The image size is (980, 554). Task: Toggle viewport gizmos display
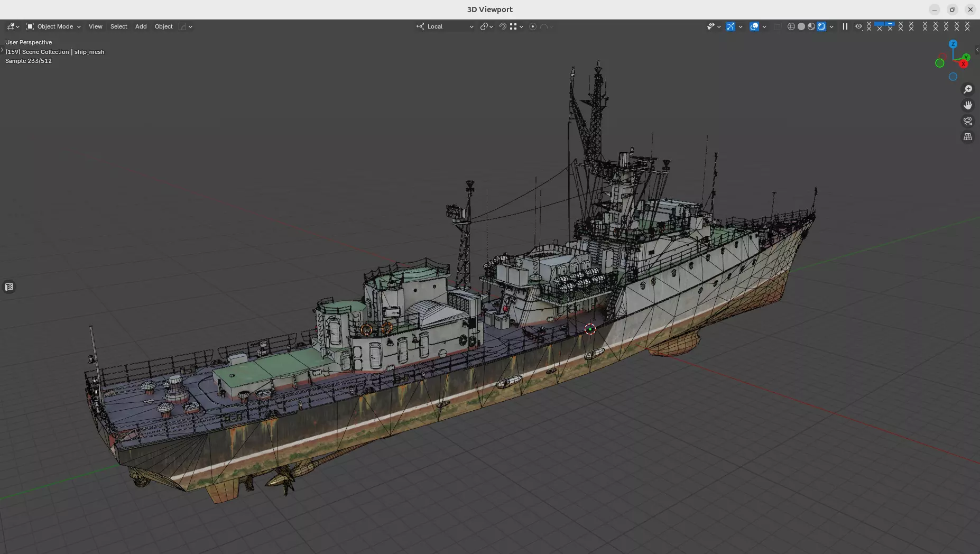tap(731, 26)
